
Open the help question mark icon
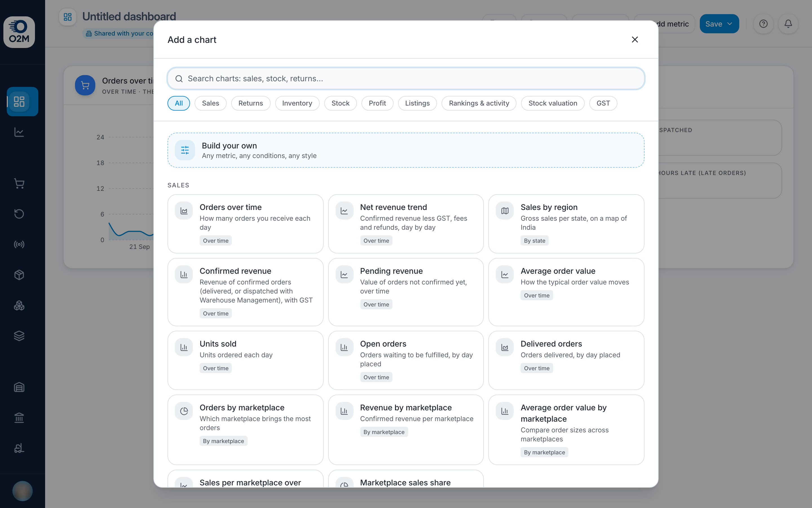click(763, 24)
